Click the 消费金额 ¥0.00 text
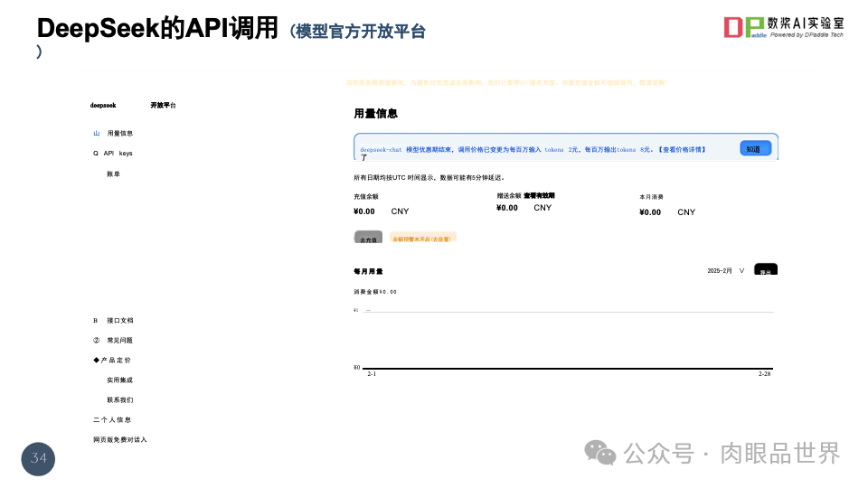The height and width of the screenshot is (488, 868). (375, 292)
